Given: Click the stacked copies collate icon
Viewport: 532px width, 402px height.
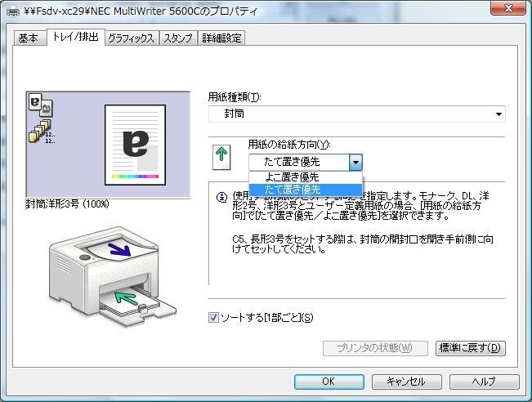Looking at the screenshot, I should click(x=42, y=132).
